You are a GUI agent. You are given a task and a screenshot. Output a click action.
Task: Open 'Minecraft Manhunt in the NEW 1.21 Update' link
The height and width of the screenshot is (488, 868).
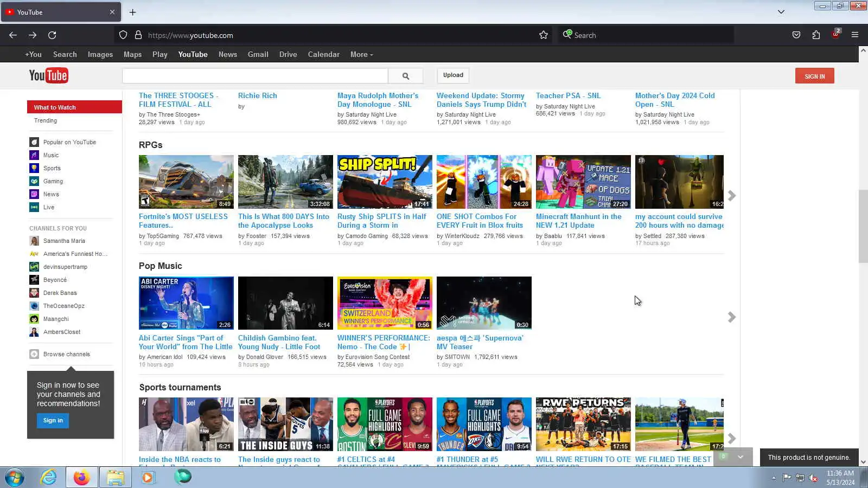click(x=579, y=221)
